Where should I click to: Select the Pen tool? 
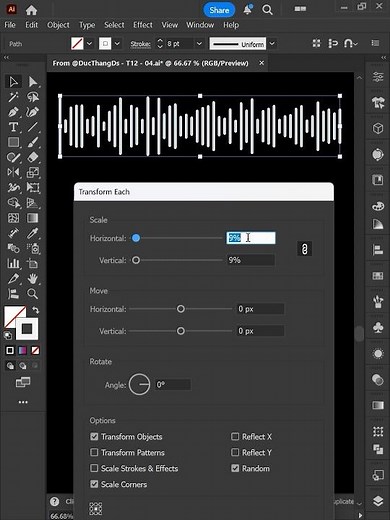[x=13, y=112]
